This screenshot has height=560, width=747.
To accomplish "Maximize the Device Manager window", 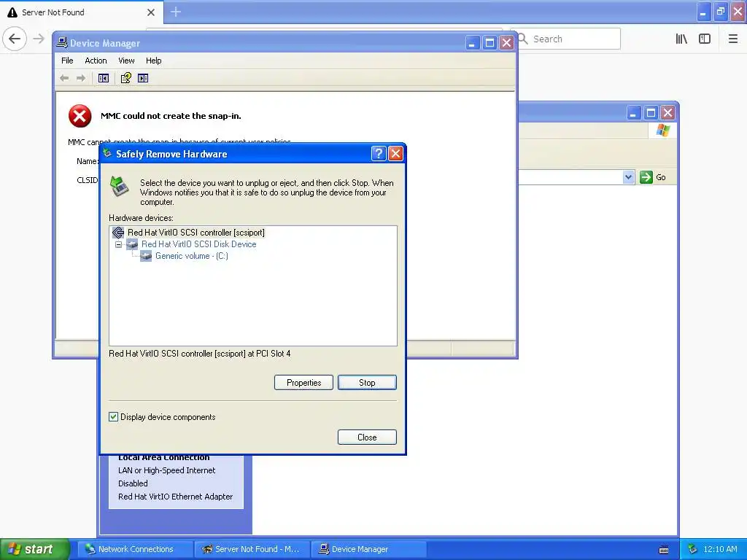I will [489, 43].
